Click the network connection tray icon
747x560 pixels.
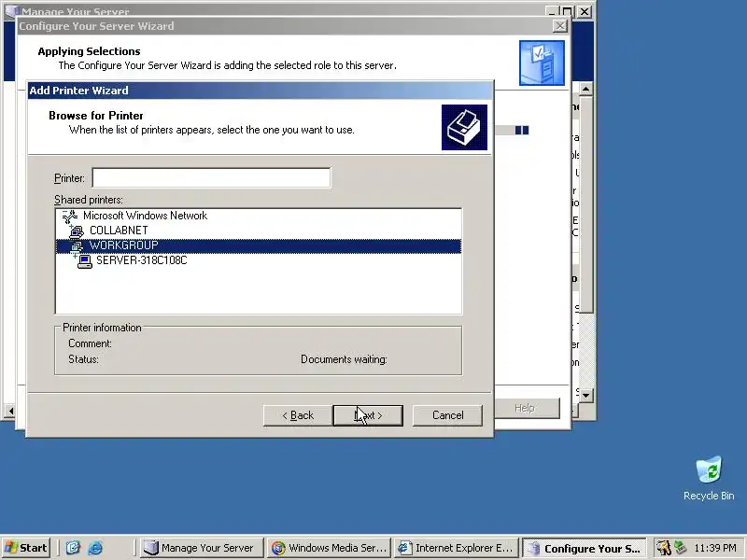[x=681, y=548]
